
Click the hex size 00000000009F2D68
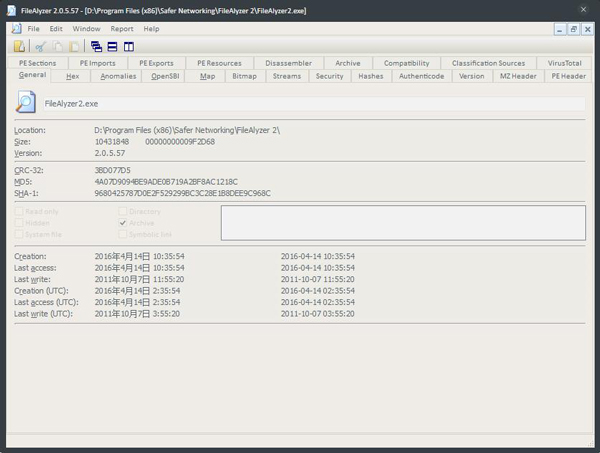180,142
